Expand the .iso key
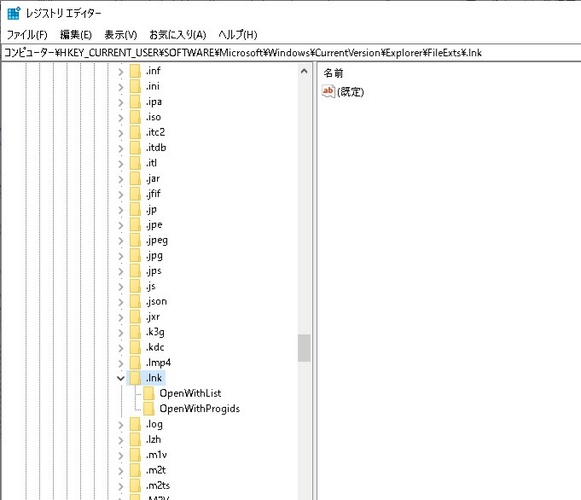 click(121, 117)
